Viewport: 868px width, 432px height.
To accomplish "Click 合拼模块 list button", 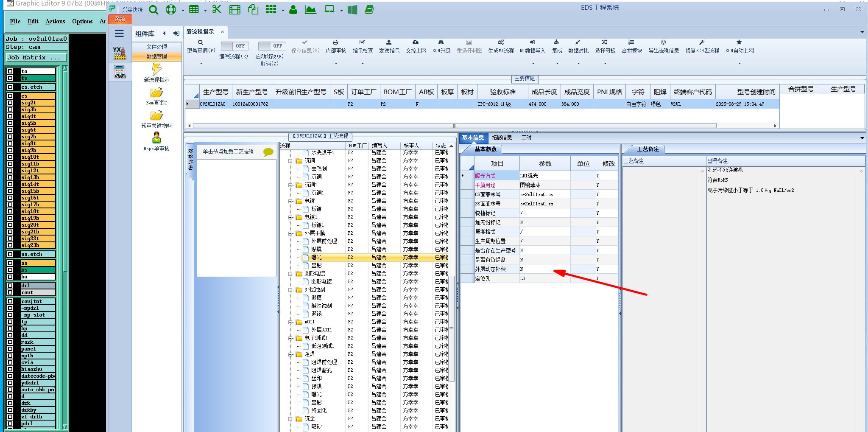I will [632, 47].
